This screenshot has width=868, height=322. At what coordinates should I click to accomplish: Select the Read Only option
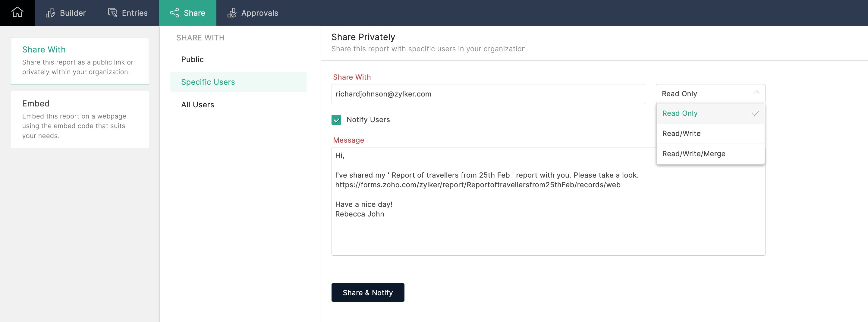tap(680, 113)
